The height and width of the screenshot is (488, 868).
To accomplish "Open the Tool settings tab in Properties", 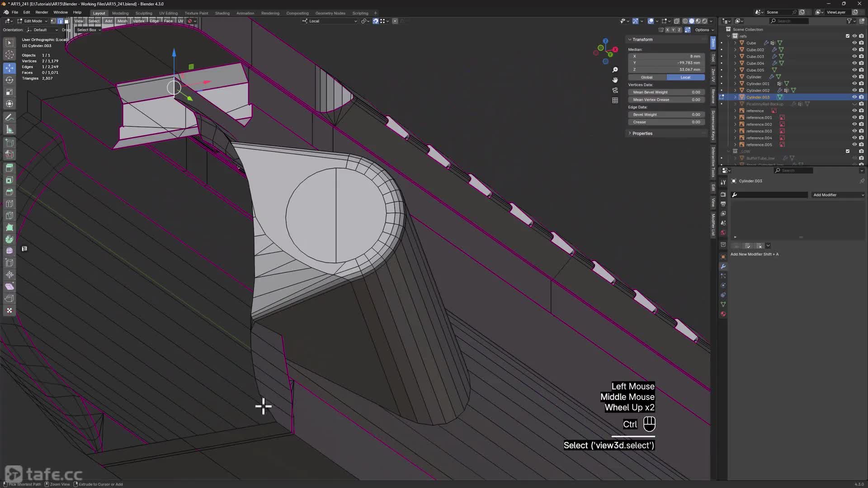I will (723, 182).
